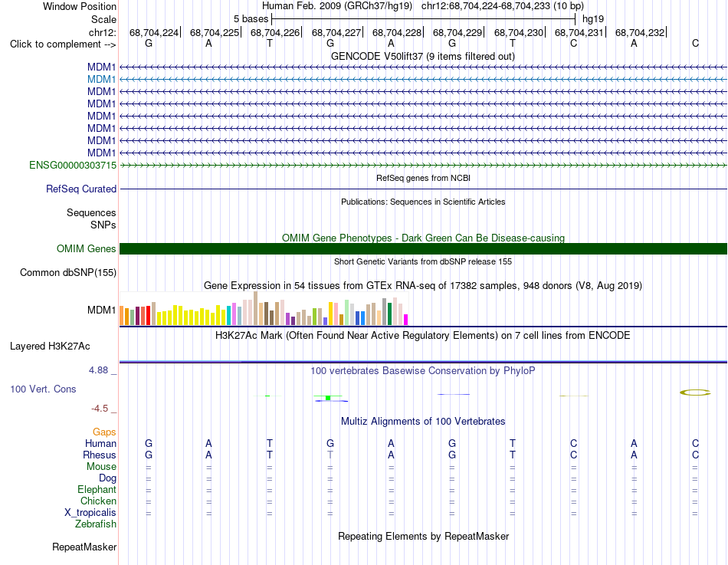
Task: Click the Sequences subtrack label
Action: click(91, 213)
